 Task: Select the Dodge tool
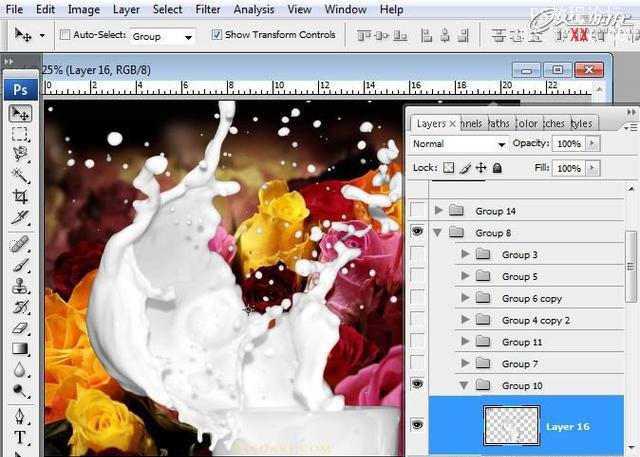(x=20, y=390)
